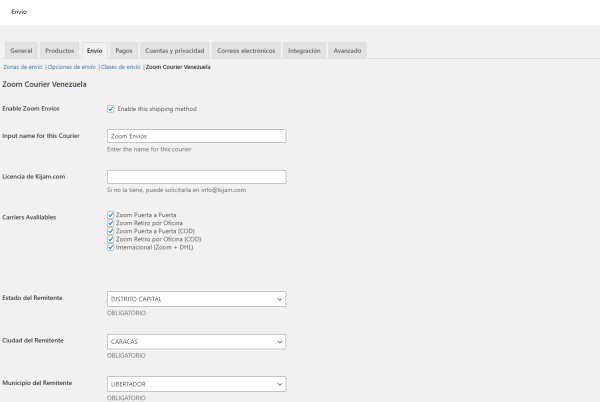Click the Carriers Availables label
Screen dimensions: 600x402
(29, 217)
